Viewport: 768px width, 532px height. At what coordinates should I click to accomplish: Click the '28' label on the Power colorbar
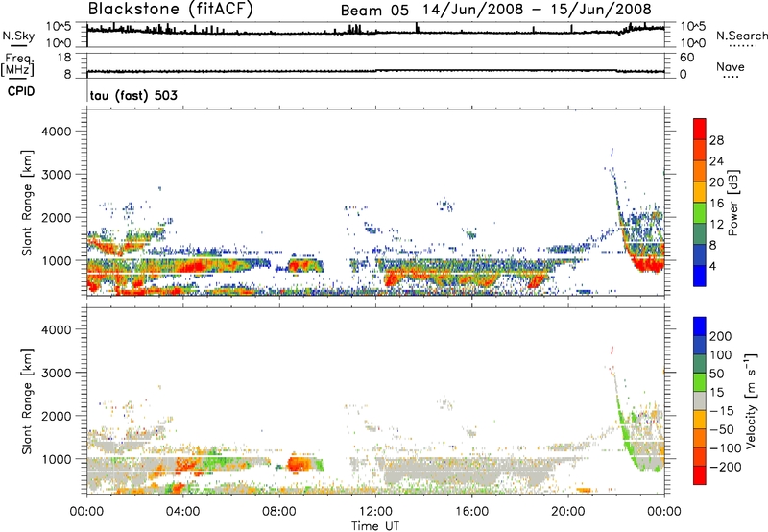[x=716, y=140]
